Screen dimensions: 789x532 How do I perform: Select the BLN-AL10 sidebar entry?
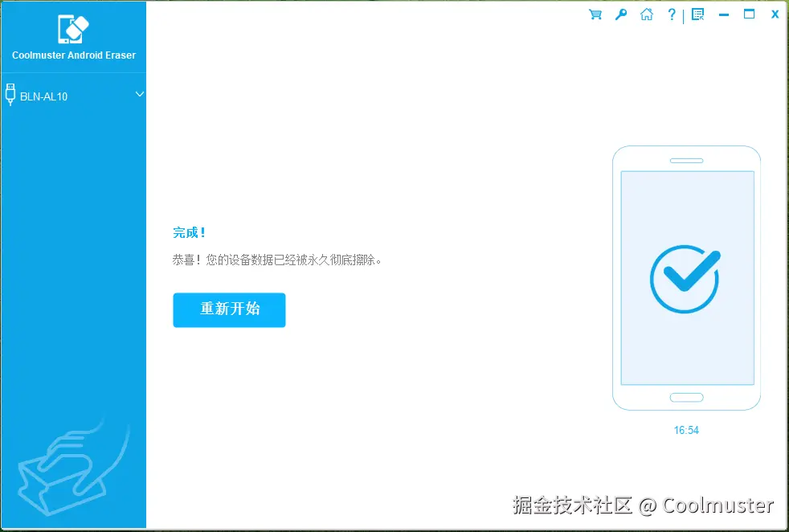pos(44,96)
